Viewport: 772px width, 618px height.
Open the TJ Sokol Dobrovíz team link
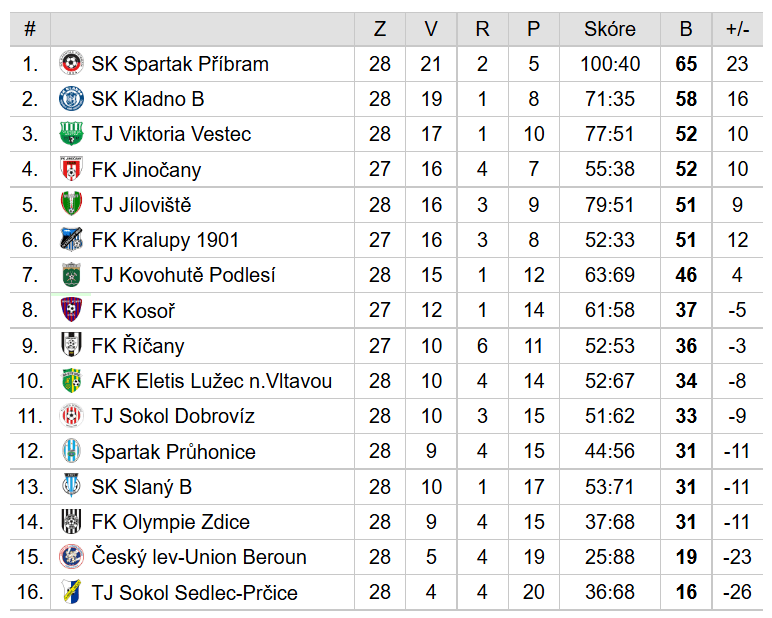(x=173, y=416)
